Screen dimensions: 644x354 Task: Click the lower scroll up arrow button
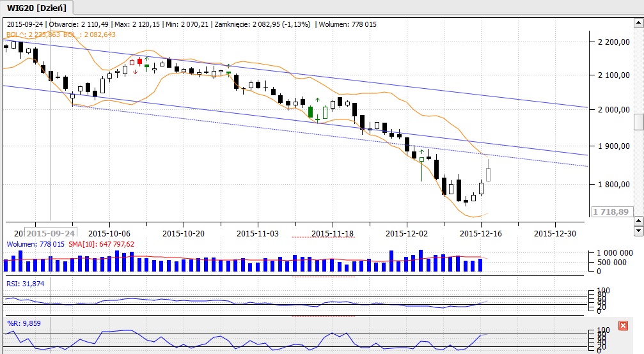[x=639, y=221]
